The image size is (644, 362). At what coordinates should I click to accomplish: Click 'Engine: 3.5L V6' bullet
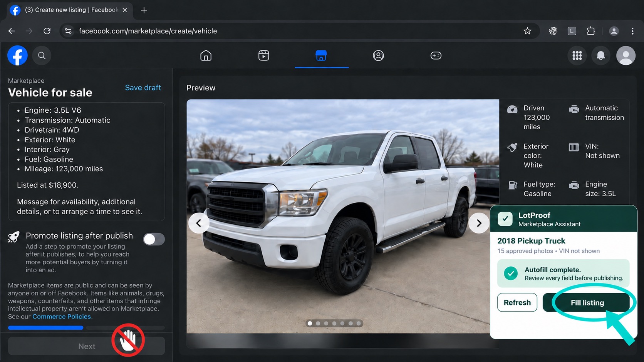coord(53,110)
